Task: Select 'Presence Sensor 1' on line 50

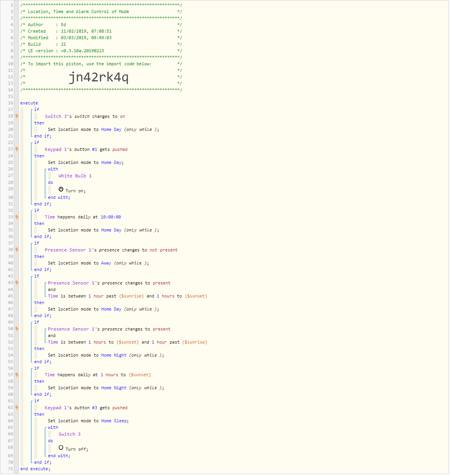Action: coord(71,329)
